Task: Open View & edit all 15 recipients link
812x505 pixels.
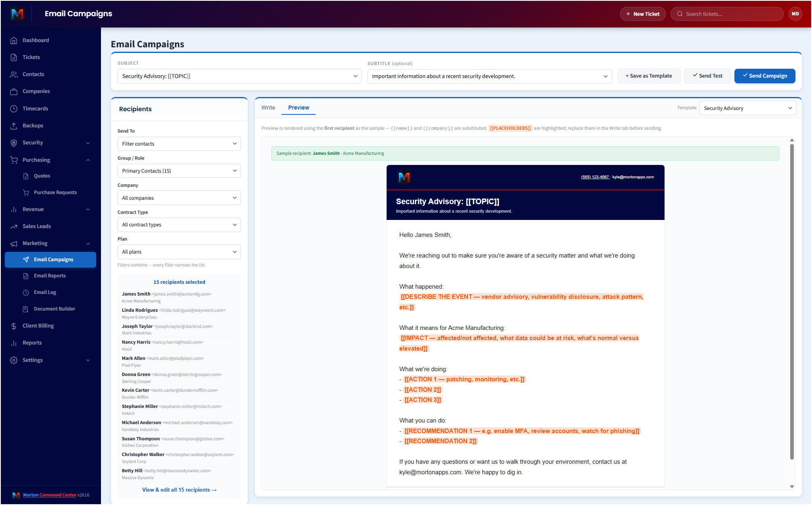Action: click(x=179, y=490)
